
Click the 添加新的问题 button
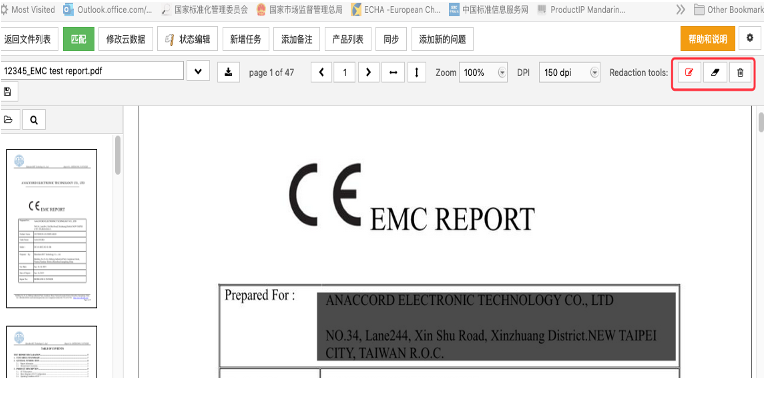pyautogui.click(x=443, y=39)
